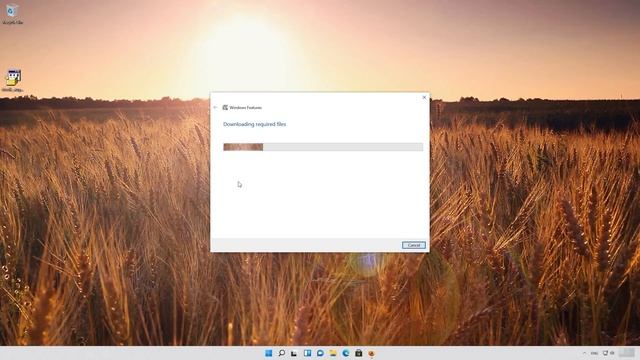Cancel the Windows Features download
The image size is (640, 360).
413,245
